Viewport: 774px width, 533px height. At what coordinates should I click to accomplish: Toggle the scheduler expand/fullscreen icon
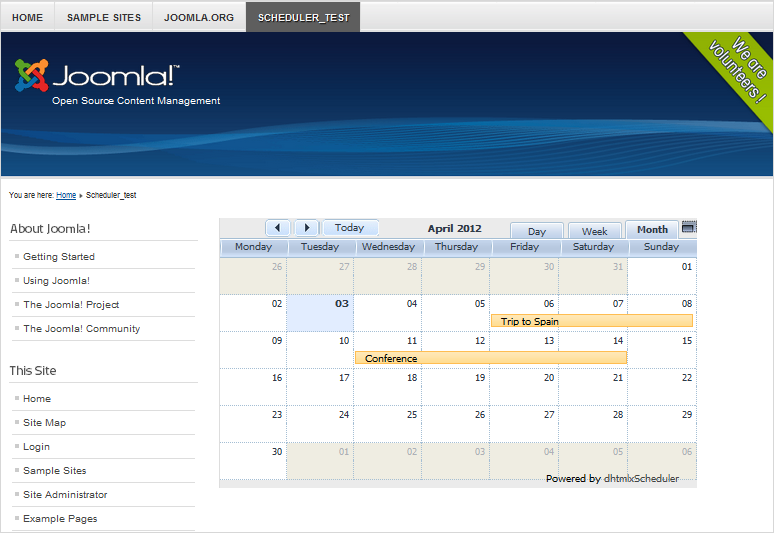point(689,227)
